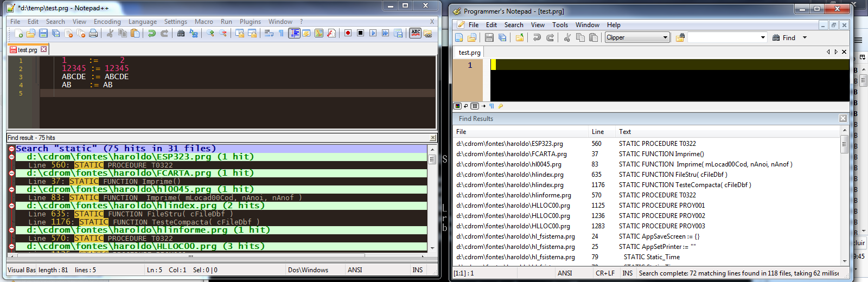Click the New file icon in Programmer's Notepad
The width and height of the screenshot is (868, 282).
click(x=459, y=37)
